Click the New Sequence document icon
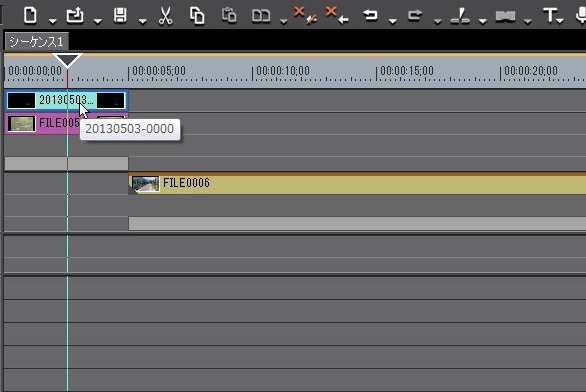 coord(30,16)
